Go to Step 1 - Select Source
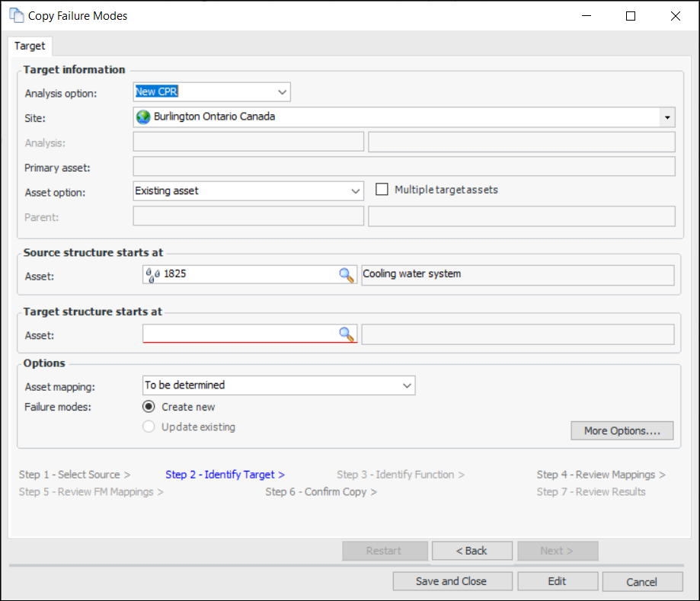The image size is (700, 601). [74, 475]
